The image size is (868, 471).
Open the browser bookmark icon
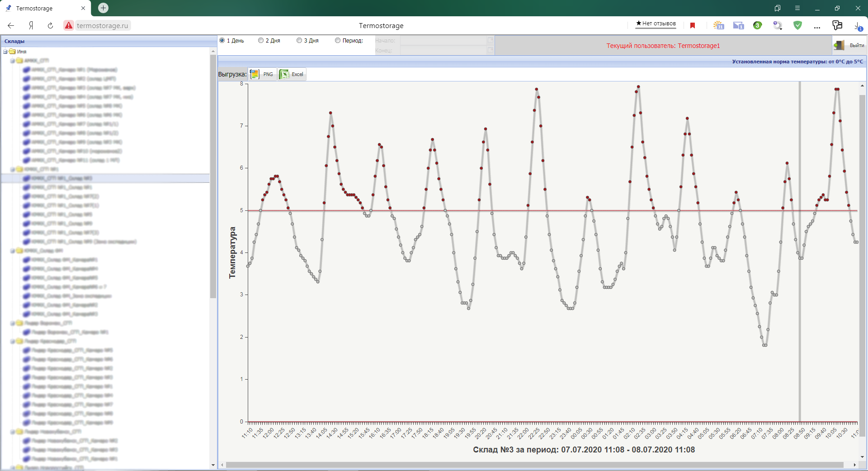tap(693, 25)
